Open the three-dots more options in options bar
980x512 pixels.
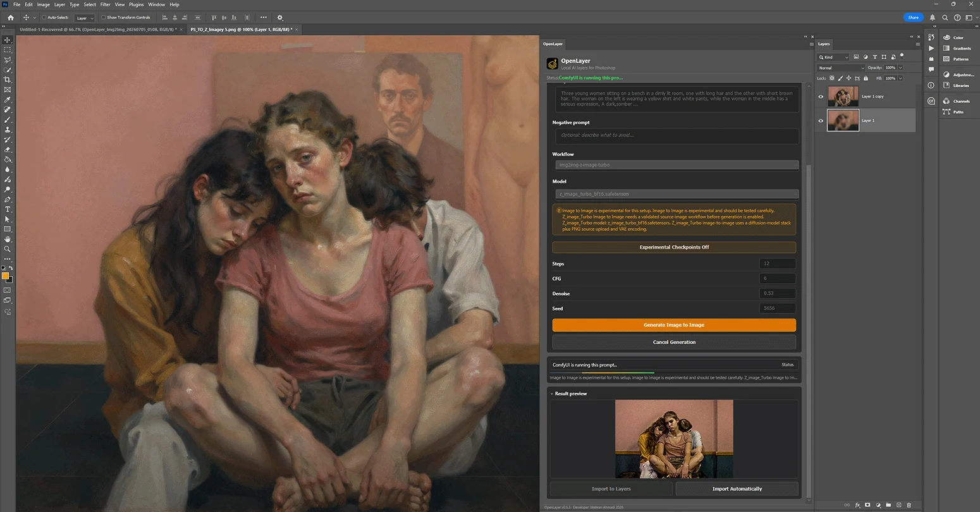tap(264, 18)
